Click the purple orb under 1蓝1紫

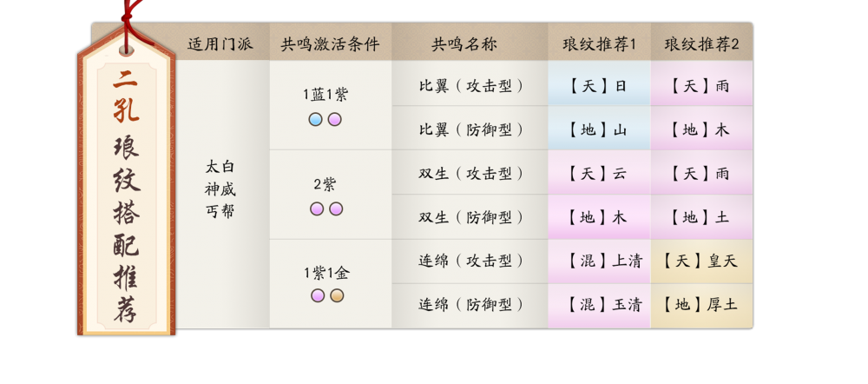335,119
